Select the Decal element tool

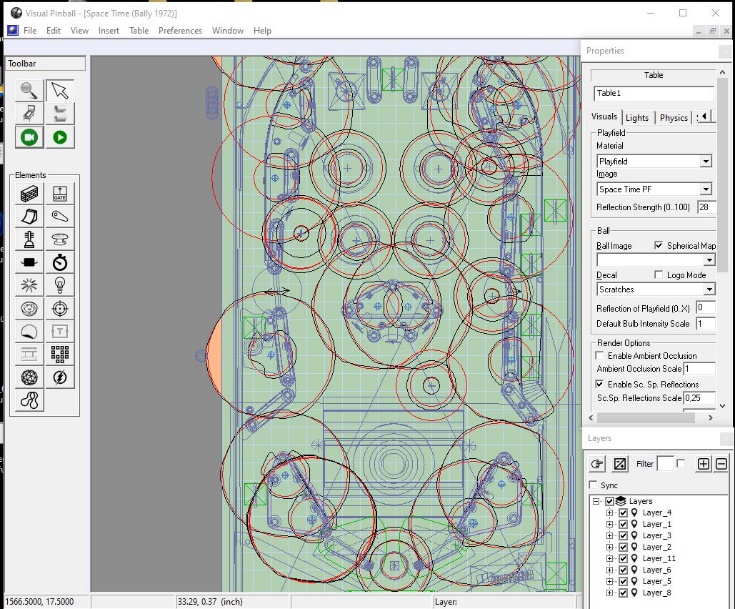[29, 331]
